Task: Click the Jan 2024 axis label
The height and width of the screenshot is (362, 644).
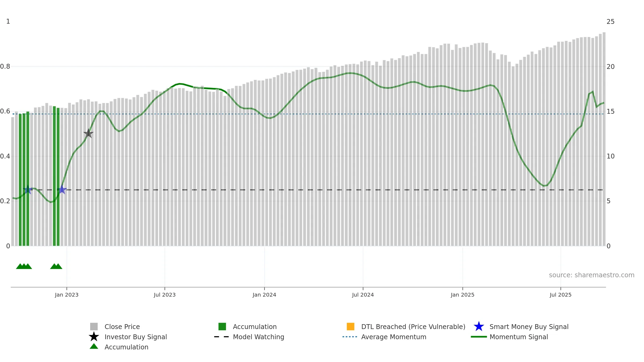Action: (264, 295)
